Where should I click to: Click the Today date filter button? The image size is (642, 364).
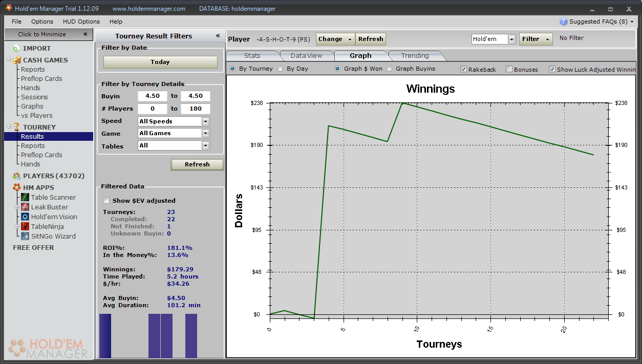click(x=160, y=62)
